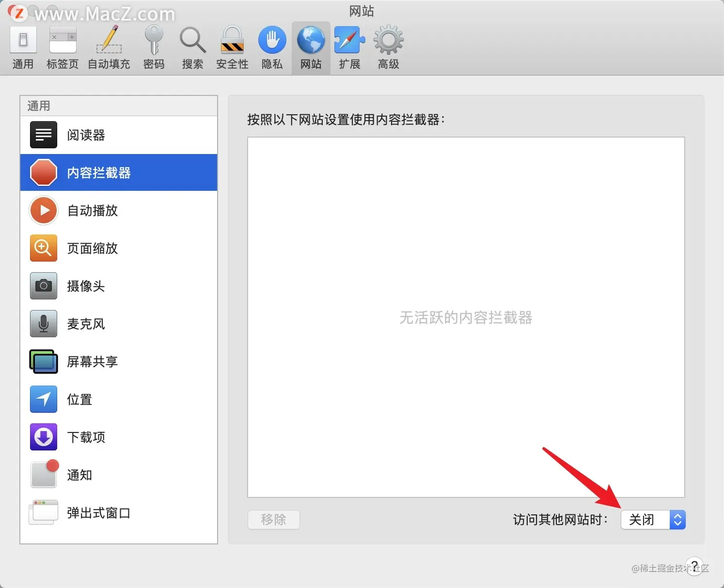Click inside the empty content blockers list
Image resolution: width=724 pixels, height=588 pixels.
(466, 317)
